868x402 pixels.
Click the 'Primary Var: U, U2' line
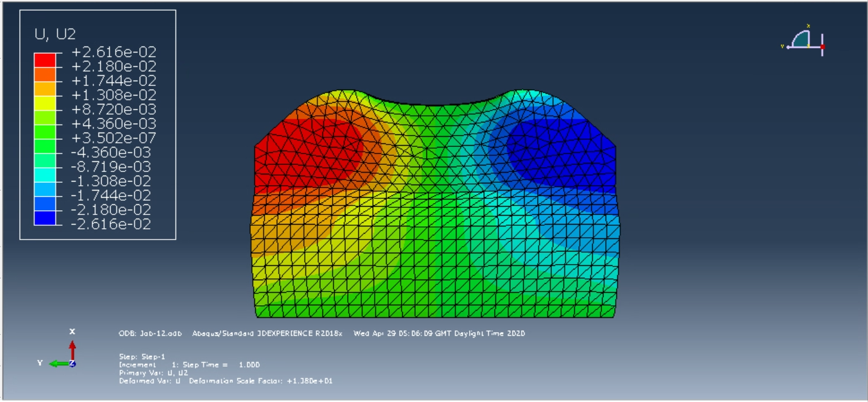[154, 372]
